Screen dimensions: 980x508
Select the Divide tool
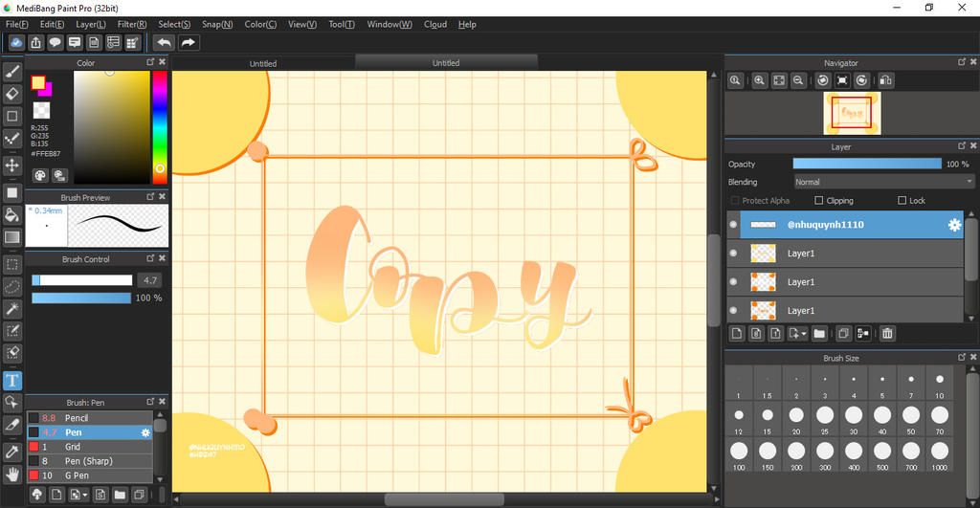[x=11, y=424]
